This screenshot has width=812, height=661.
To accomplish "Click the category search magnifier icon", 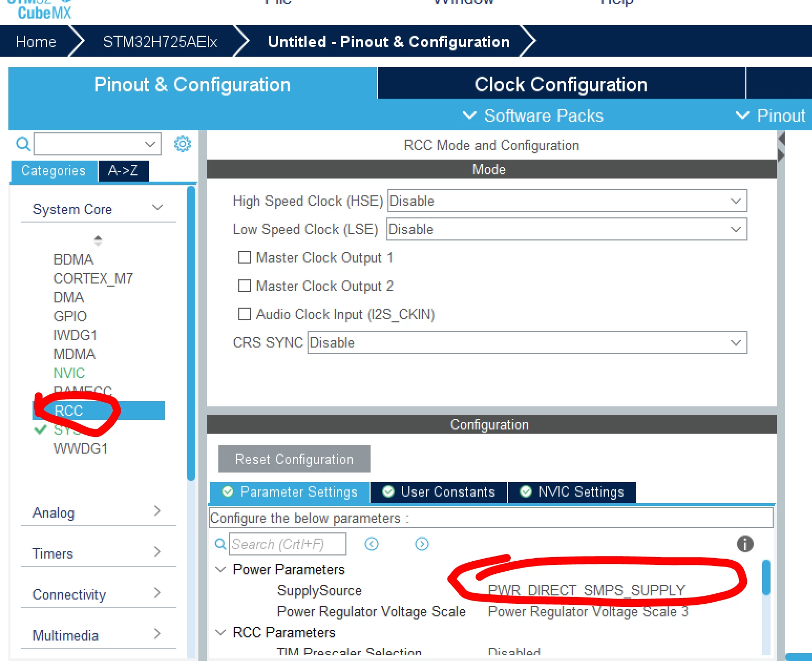I will click(23, 143).
